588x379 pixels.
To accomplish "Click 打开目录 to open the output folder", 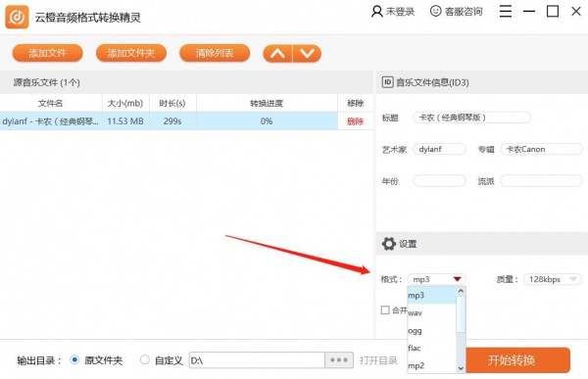I will (378, 360).
